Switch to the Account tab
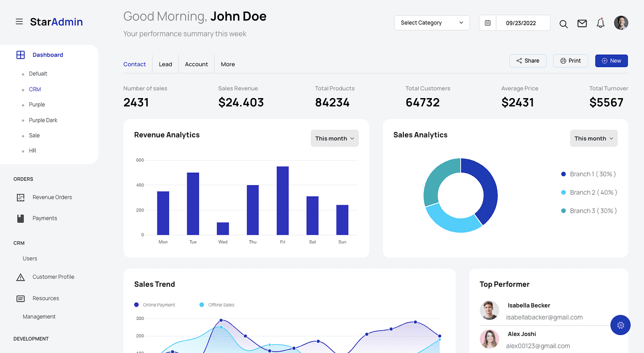Viewport: 644px width, 353px height. pyautogui.click(x=196, y=64)
